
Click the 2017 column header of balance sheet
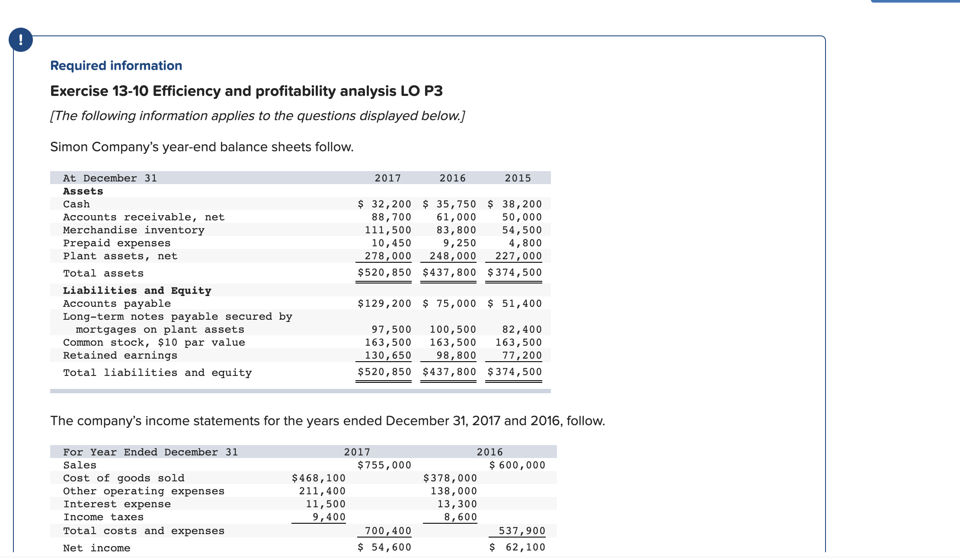point(387,178)
